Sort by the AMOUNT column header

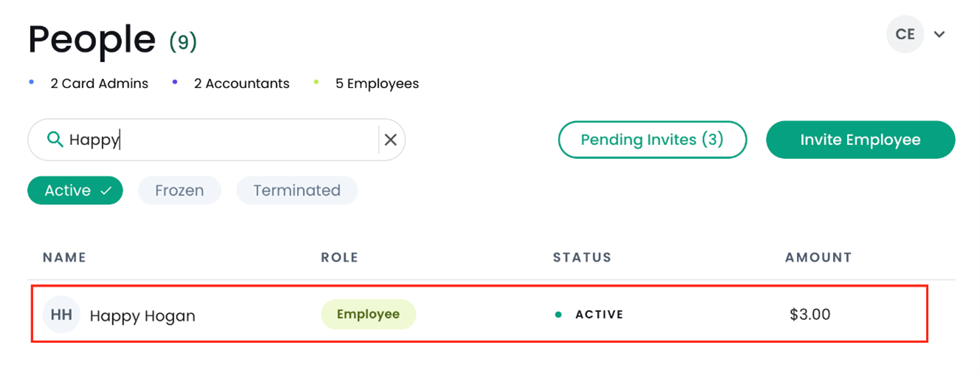pos(818,258)
